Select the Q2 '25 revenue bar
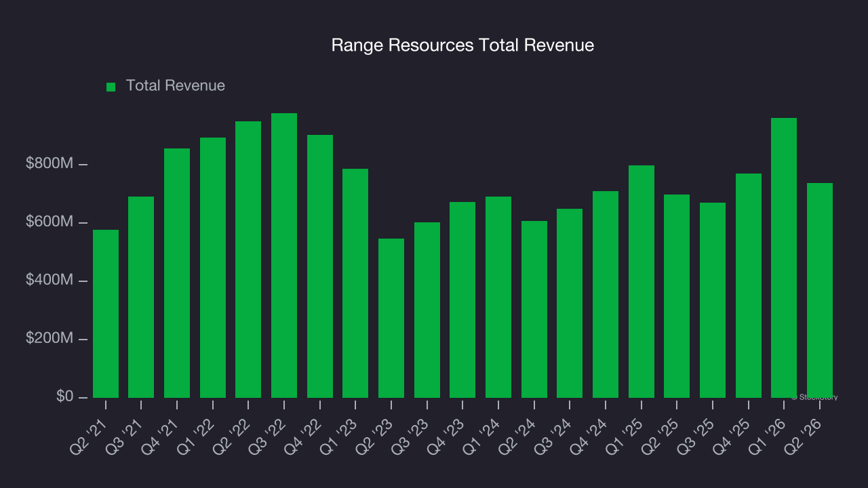 pos(677,296)
